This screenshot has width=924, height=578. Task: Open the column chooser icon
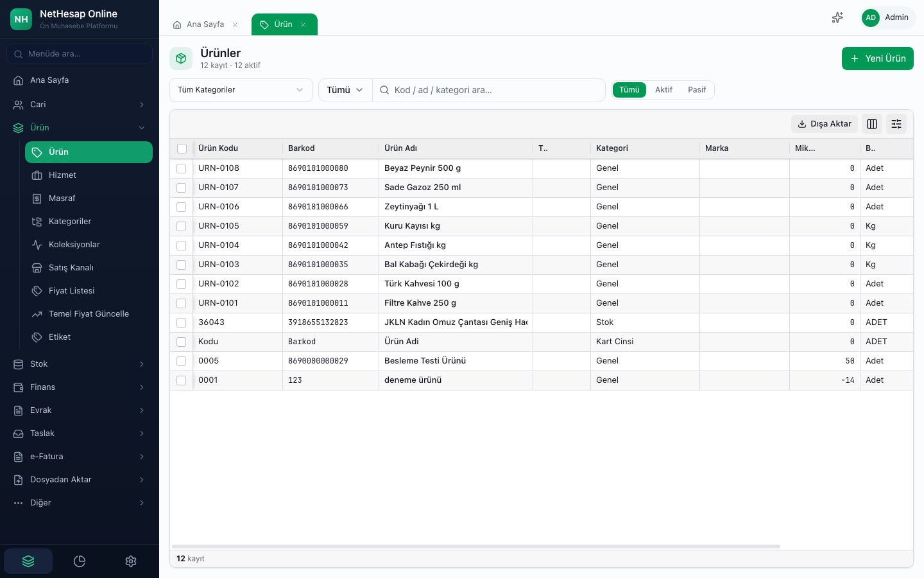[x=872, y=124]
